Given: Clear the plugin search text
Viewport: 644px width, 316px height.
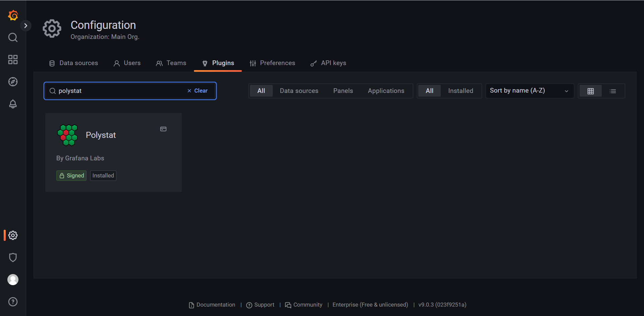Looking at the screenshot, I should tap(198, 91).
